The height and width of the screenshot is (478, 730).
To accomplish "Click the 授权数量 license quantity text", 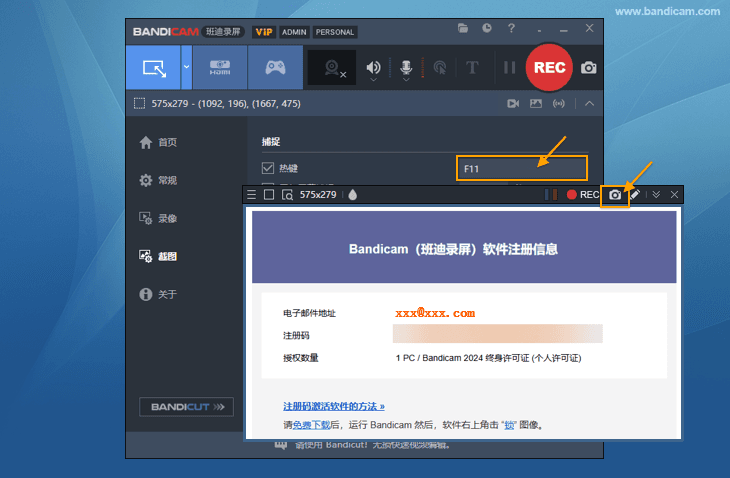I will [301, 358].
